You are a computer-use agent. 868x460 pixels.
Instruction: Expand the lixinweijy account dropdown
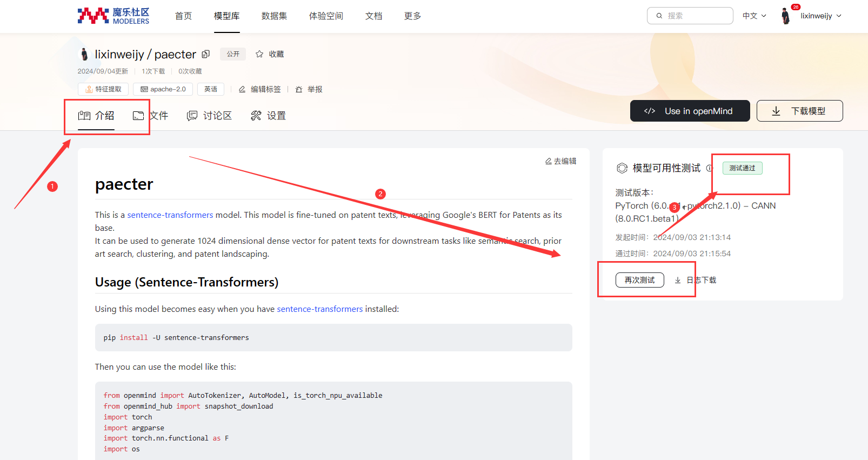coord(821,16)
